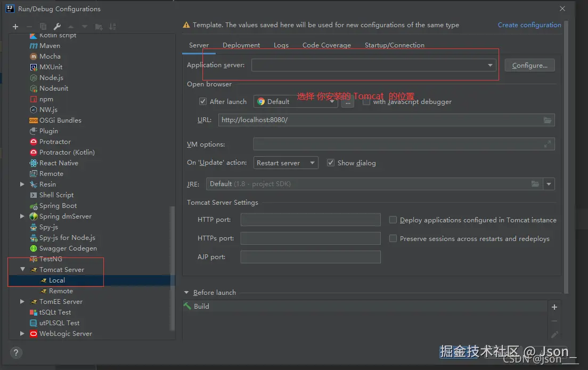Toggle the Show dialog checkbox
Viewport: 588px width, 370px height.
(x=331, y=163)
